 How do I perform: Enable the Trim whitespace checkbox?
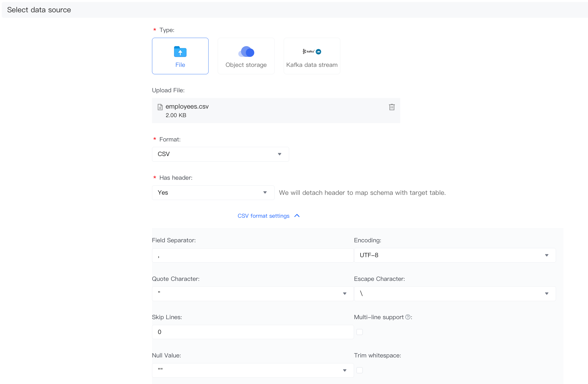point(360,370)
